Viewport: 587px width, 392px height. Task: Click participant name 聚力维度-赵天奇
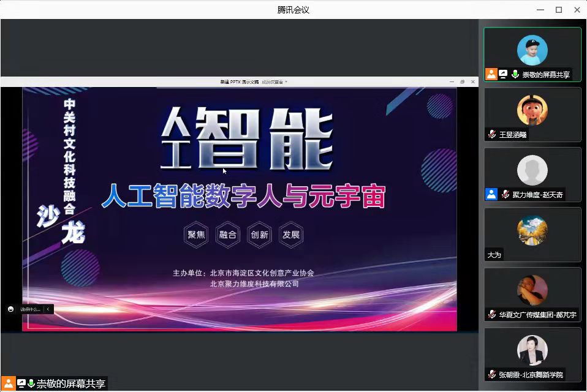[537, 195]
